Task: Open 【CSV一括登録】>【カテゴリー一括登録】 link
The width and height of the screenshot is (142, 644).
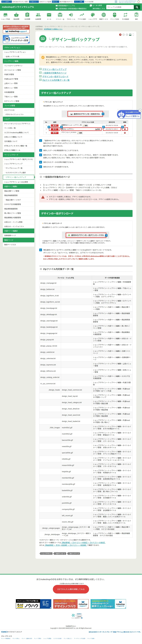Action: 66,545
